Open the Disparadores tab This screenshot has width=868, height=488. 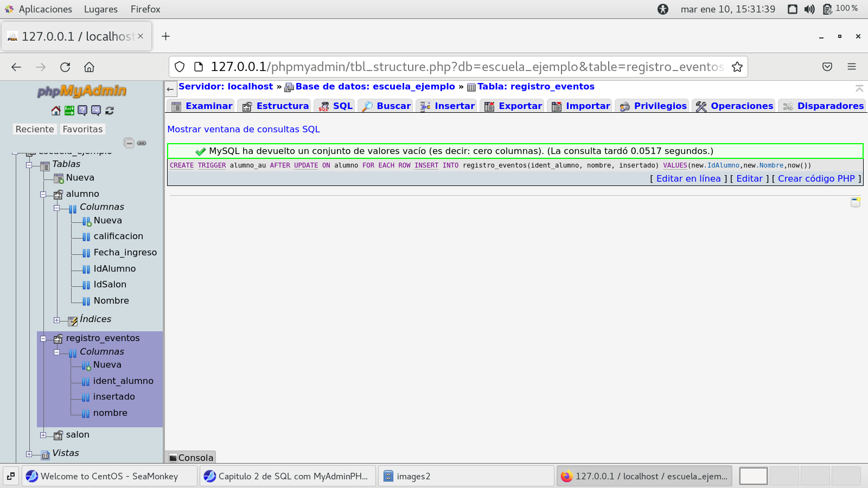point(829,106)
